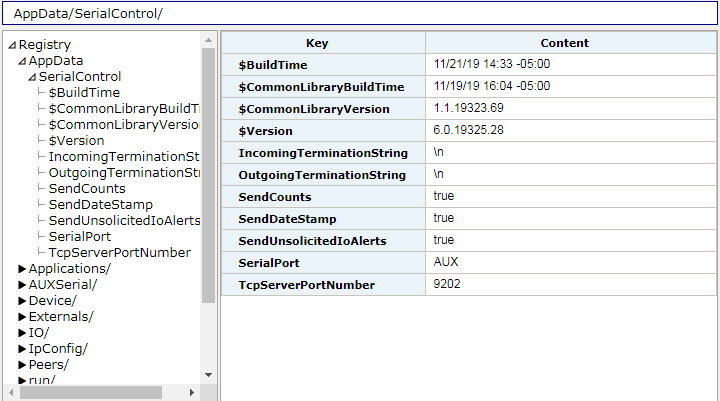
Task: Click the AppData/SerialControl/ path field
Action: click(x=360, y=13)
